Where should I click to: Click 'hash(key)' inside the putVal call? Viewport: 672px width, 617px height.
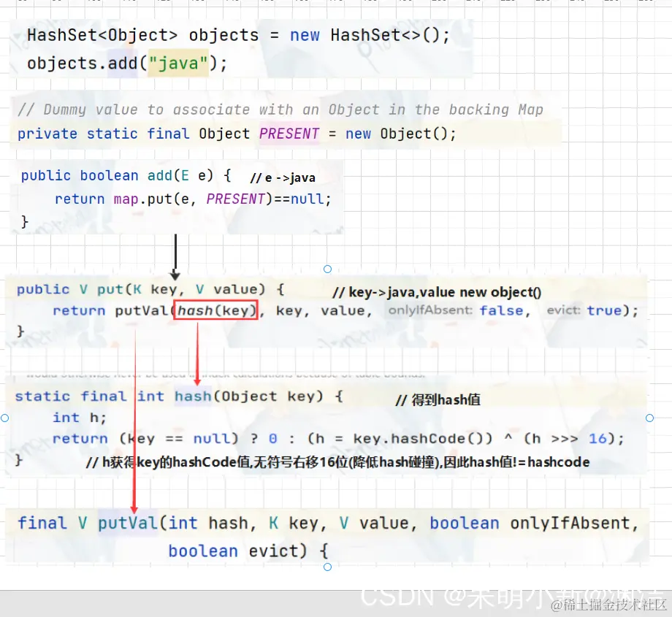click(x=216, y=310)
